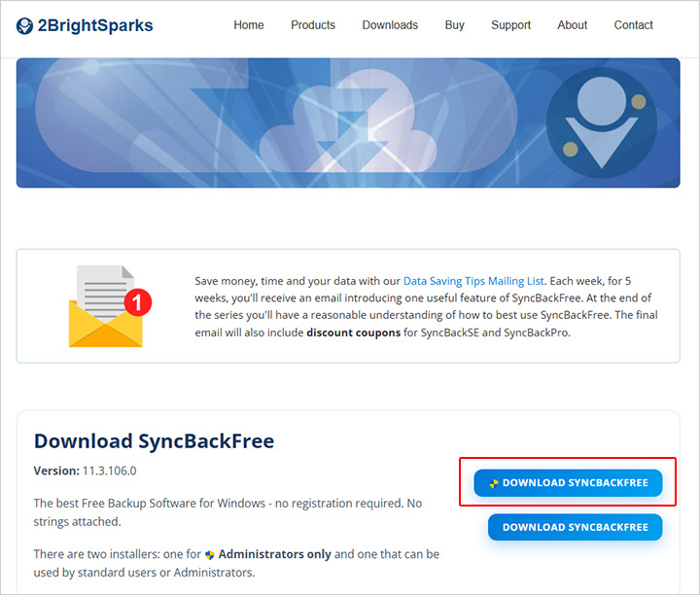Viewport: 700px width, 595px height.
Task: Open the About menu
Action: (x=573, y=25)
